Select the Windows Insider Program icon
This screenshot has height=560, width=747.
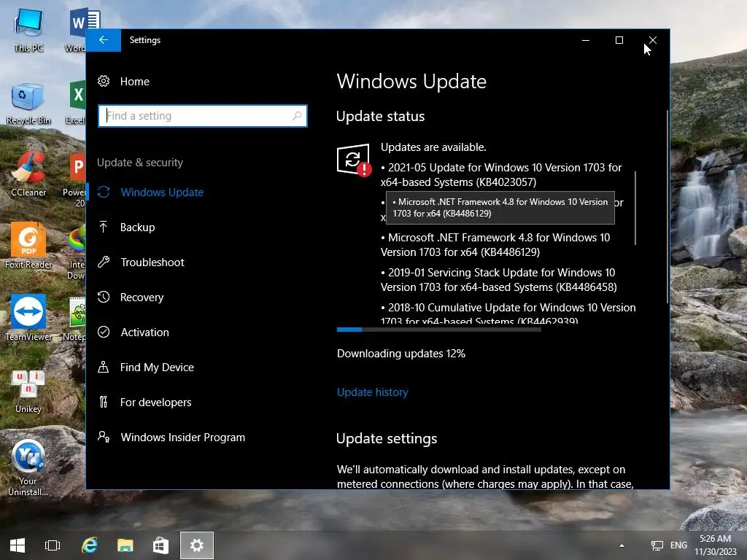(x=104, y=437)
